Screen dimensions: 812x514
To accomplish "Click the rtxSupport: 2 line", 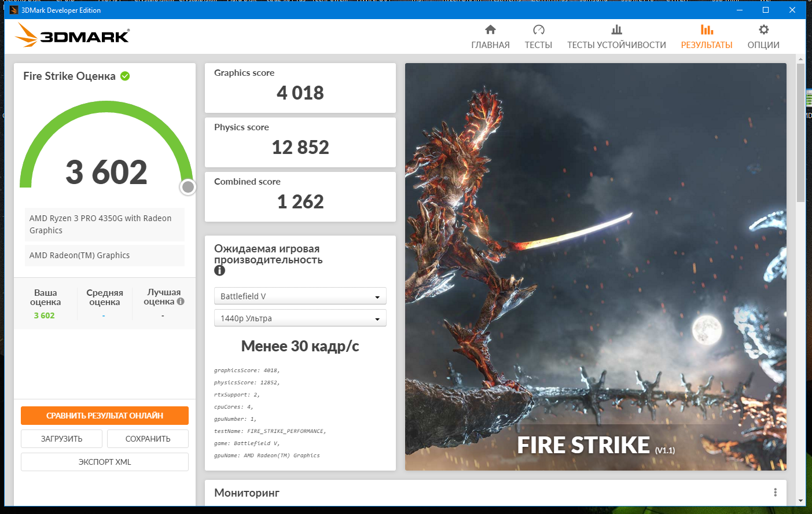I will 237,395.
